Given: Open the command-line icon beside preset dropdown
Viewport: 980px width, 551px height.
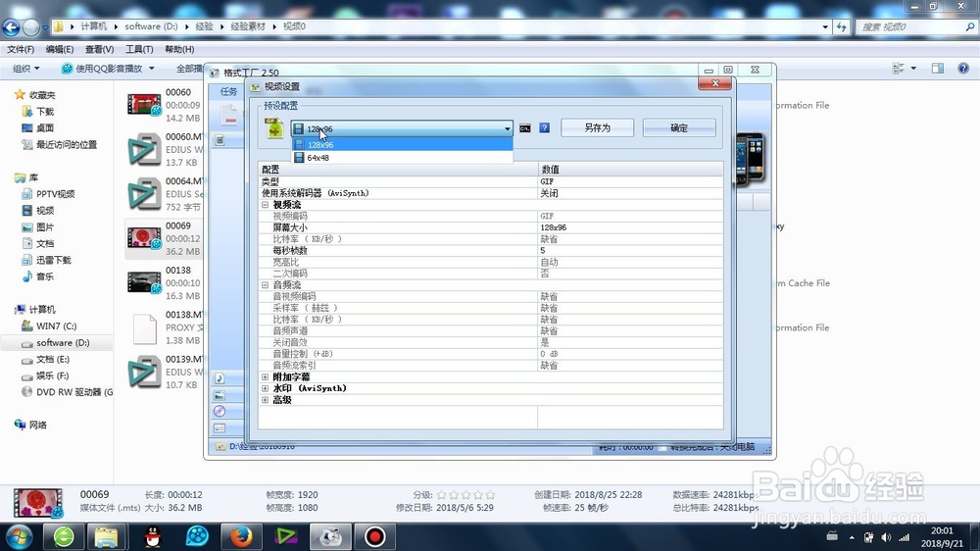Looking at the screenshot, I should coord(525,128).
